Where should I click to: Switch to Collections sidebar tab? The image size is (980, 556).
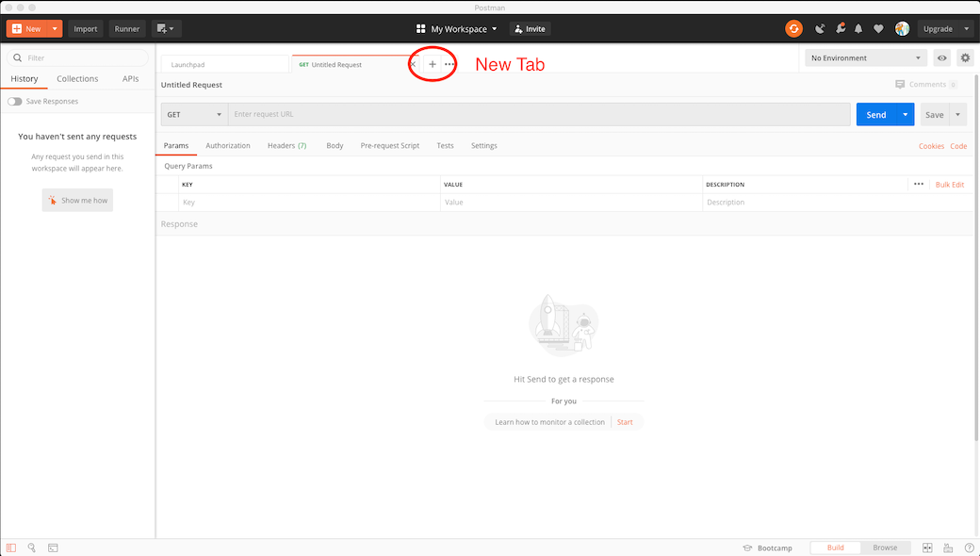(x=77, y=79)
